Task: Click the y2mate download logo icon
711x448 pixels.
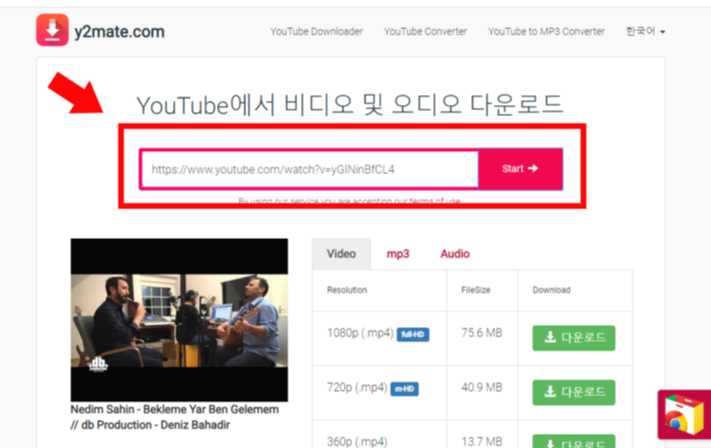Action: (53, 30)
